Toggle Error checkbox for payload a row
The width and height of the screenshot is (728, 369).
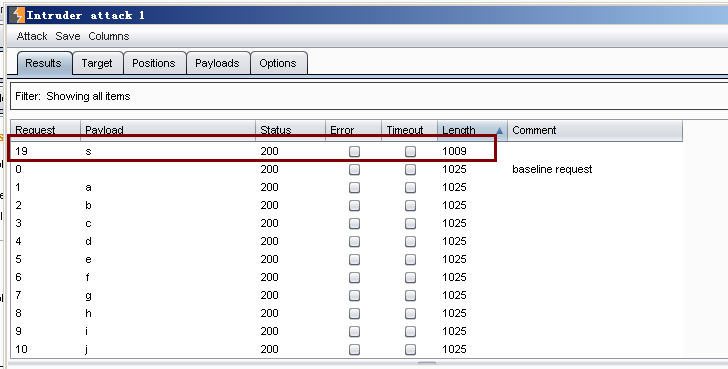click(354, 188)
